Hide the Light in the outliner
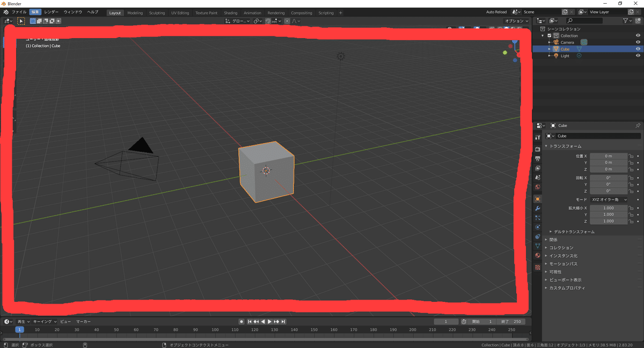Viewport: 644px width, 348px height. 638,55
